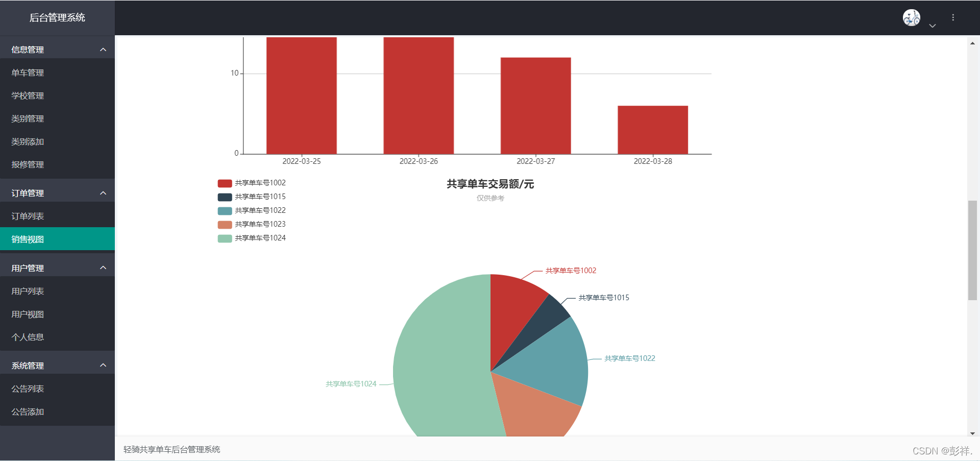Click the 共享单车交易额/元 chart title
The height and width of the screenshot is (461, 980).
(x=490, y=184)
